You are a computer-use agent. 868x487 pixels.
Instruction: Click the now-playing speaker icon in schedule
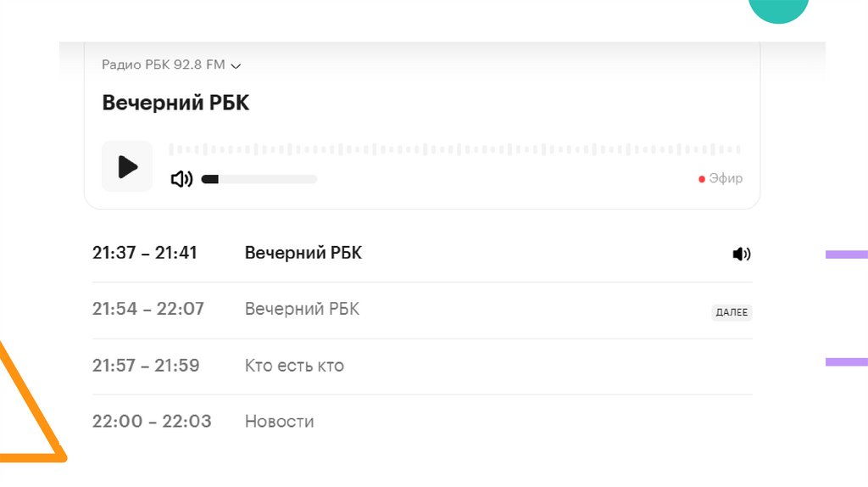(x=742, y=254)
